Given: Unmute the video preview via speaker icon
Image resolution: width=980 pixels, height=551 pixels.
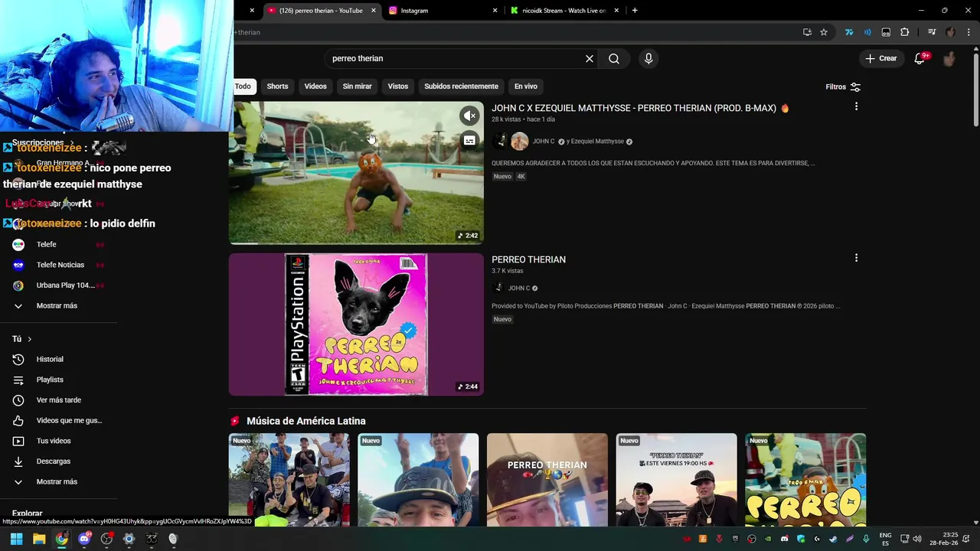Looking at the screenshot, I should (469, 116).
